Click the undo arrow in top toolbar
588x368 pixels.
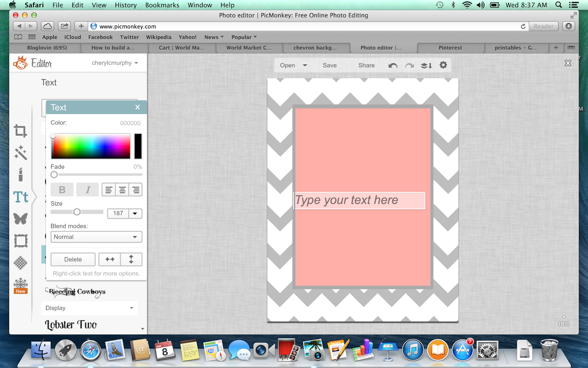coord(393,66)
